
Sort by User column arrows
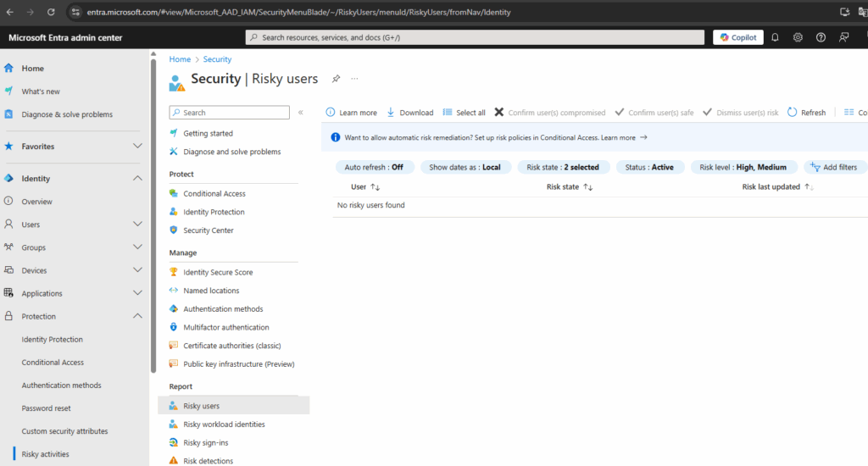pyautogui.click(x=376, y=187)
